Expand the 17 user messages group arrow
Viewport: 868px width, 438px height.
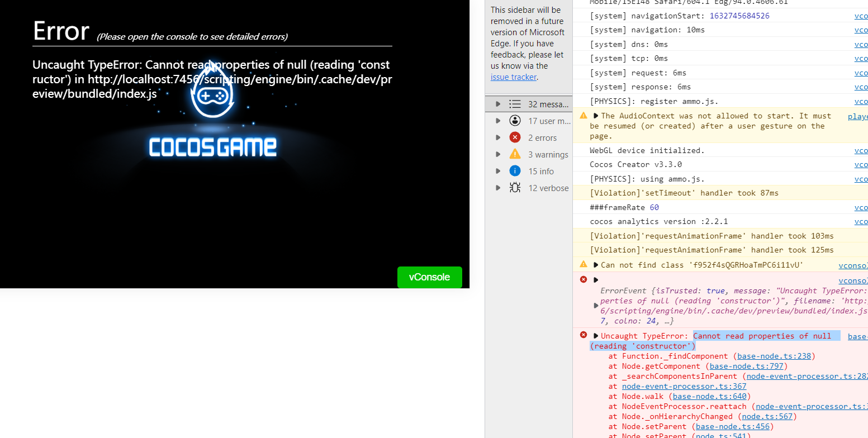[498, 121]
